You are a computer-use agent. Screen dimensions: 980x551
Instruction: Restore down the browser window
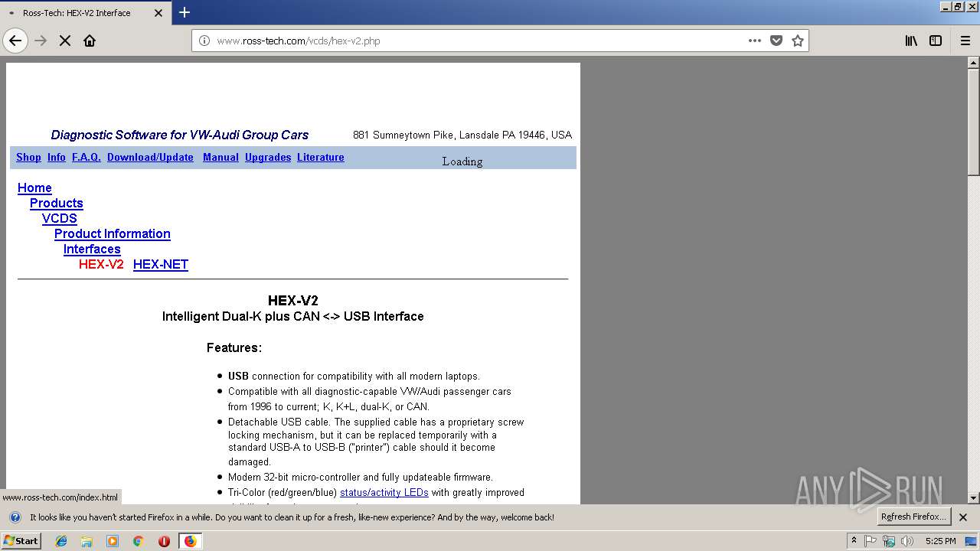[958, 6]
